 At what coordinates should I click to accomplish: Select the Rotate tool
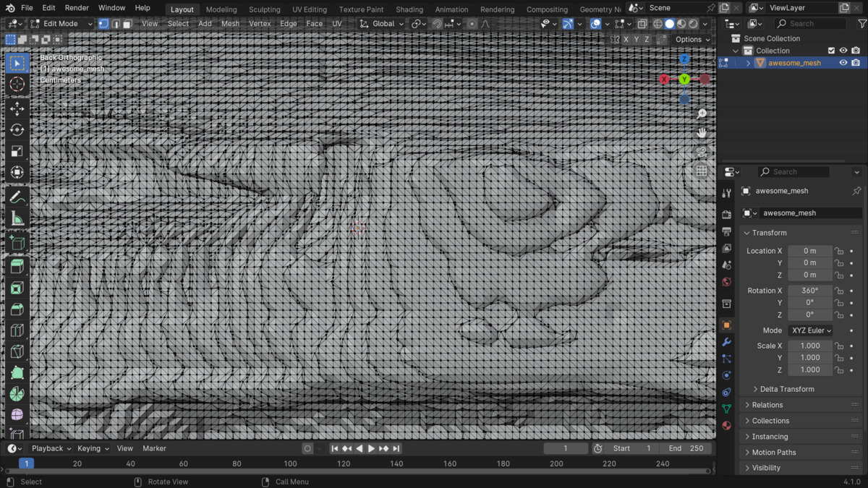point(17,130)
